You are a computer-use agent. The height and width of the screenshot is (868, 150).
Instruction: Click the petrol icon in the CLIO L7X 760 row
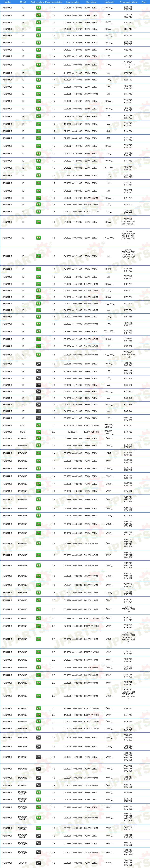click(38, 425)
